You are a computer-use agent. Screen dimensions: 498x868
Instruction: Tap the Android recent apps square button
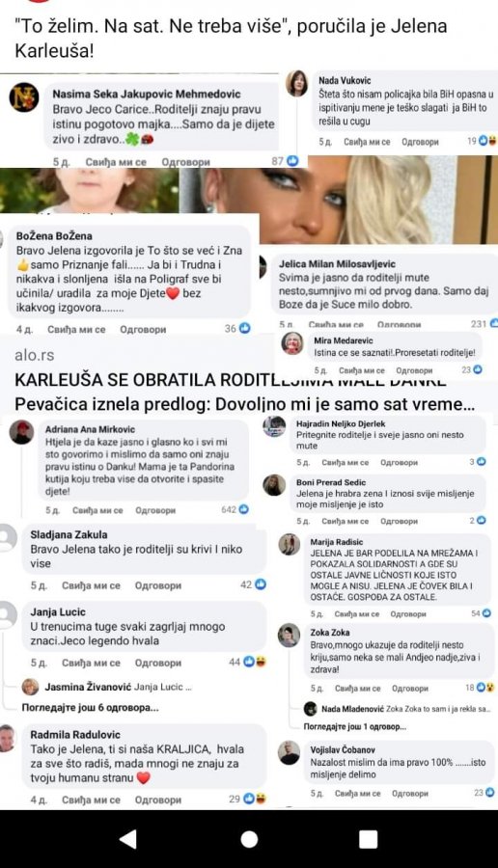368,839
